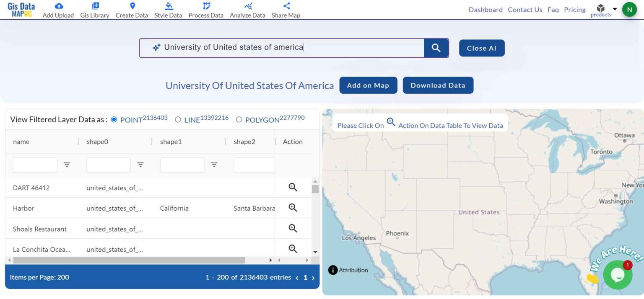Select the POLYGON layer radio button

(x=239, y=120)
